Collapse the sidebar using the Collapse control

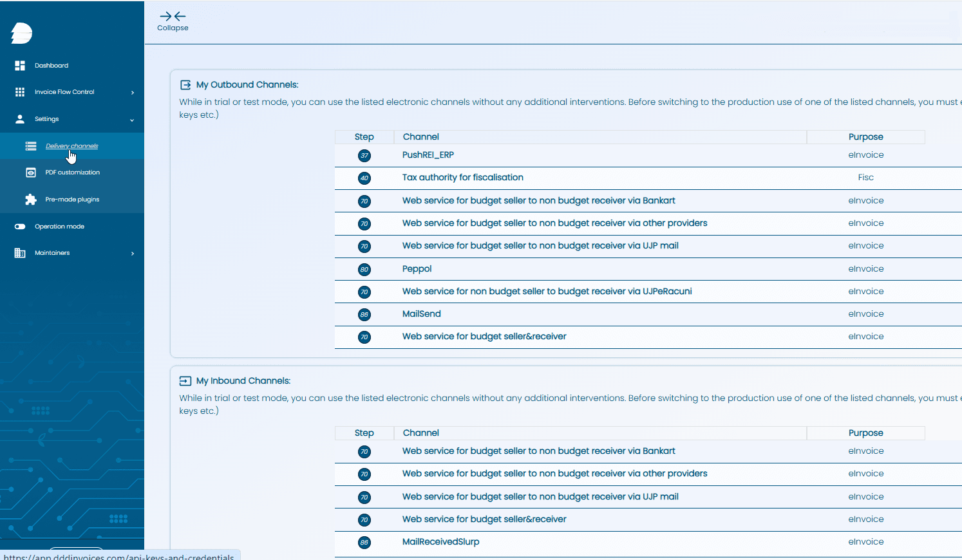[172, 21]
